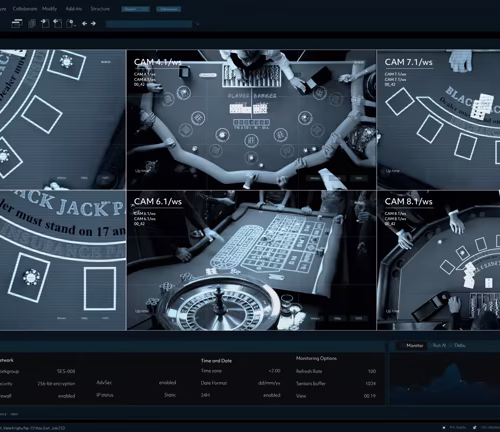Click the import document arrow icon
The width and height of the screenshot is (500, 432).
tap(45, 23)
